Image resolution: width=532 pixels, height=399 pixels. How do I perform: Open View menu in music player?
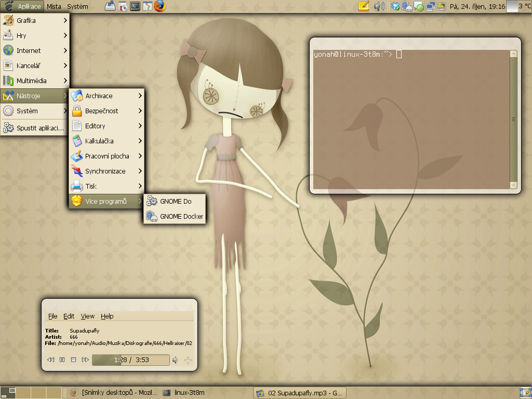click(x=87, y=316)
